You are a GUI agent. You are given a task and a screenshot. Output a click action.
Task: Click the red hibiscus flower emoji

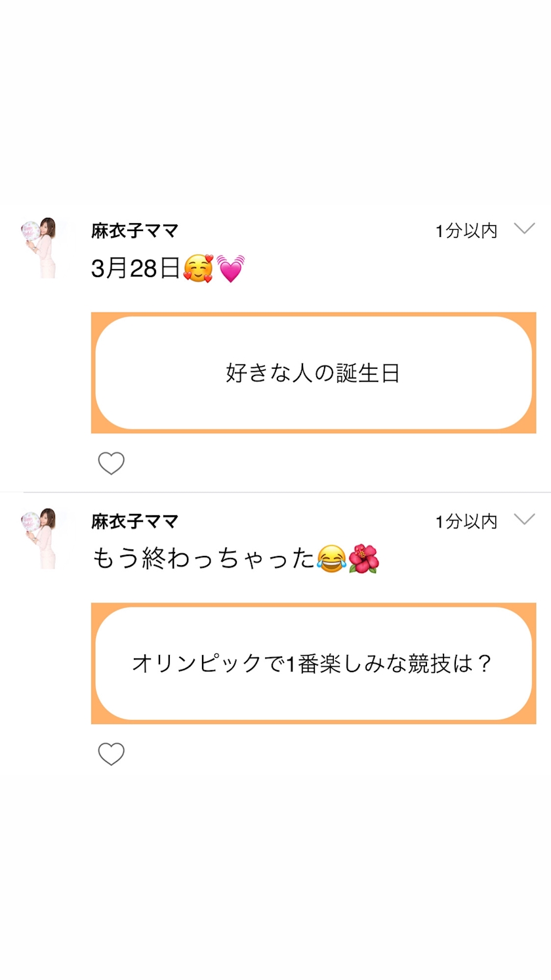363,559
